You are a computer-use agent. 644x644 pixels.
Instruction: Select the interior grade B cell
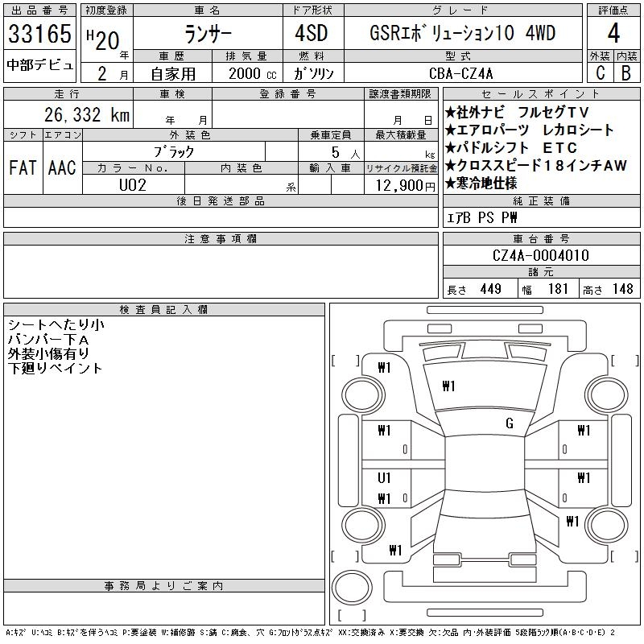(x=625, y=72)
